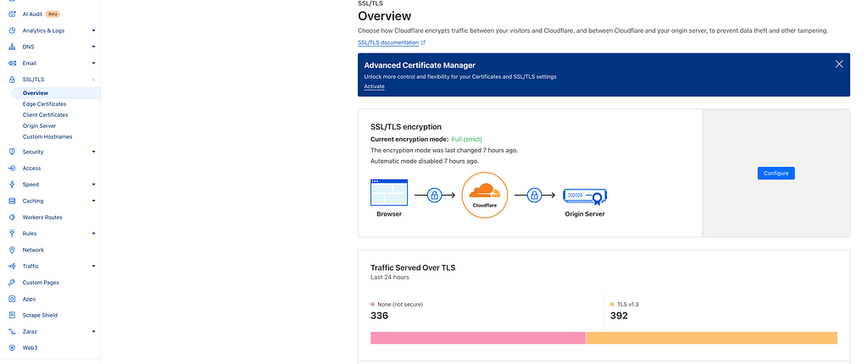This screenshot has height=364, width=868.
Task: Open Edge Certificates submenu item
Action: (44, 104)
